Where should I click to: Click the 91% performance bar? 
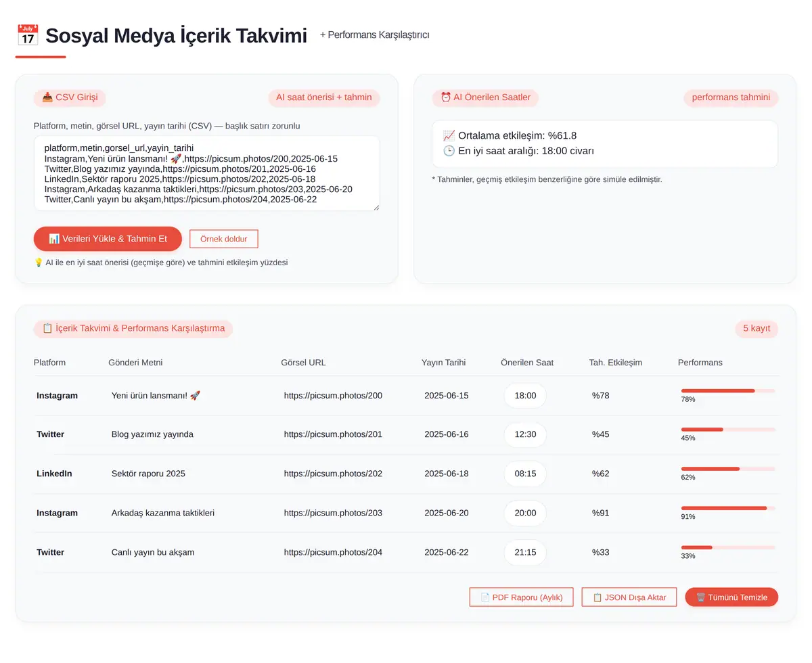(728, 508)
